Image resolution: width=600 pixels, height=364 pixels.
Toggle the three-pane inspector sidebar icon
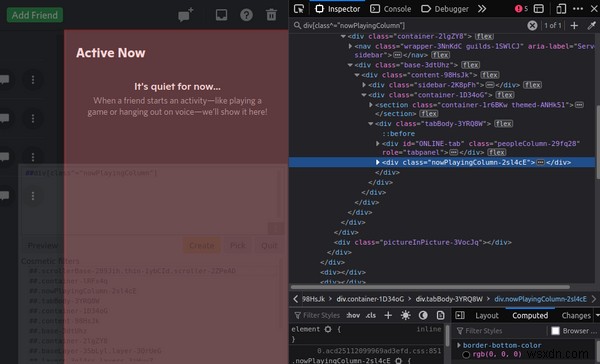click(x=460, y=315)
